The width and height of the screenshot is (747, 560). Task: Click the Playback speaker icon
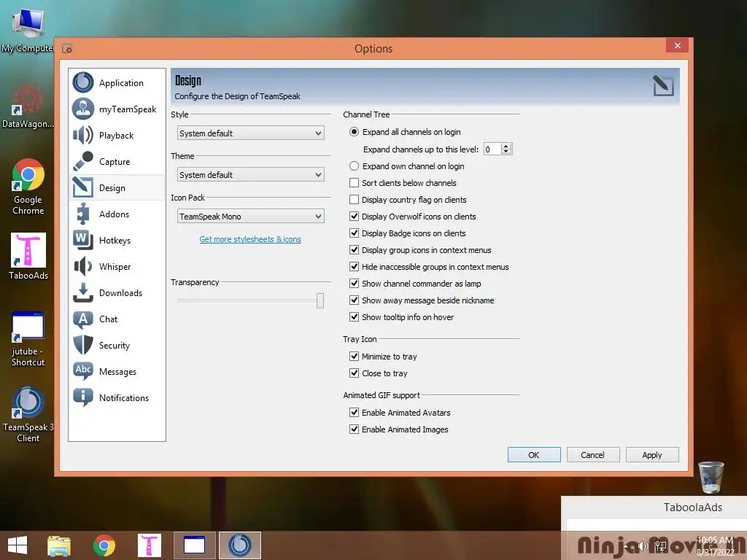click(x=83, y=135)
